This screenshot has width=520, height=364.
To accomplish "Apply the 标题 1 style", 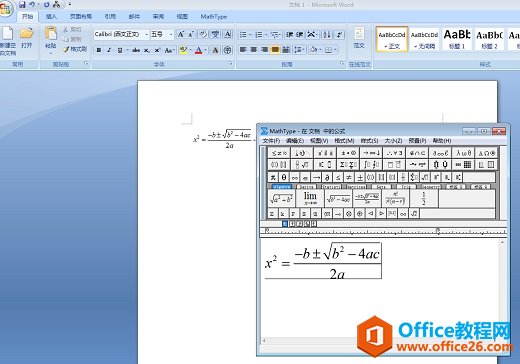I will point(457,39).
